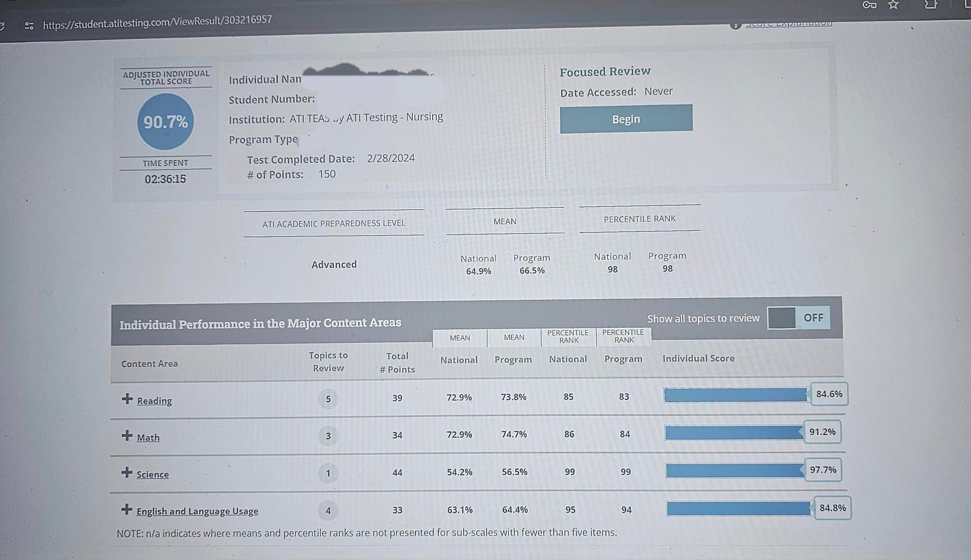Open the browser side panel icon at top right
This screenshot has height=560, width=971.
point(932,5)
